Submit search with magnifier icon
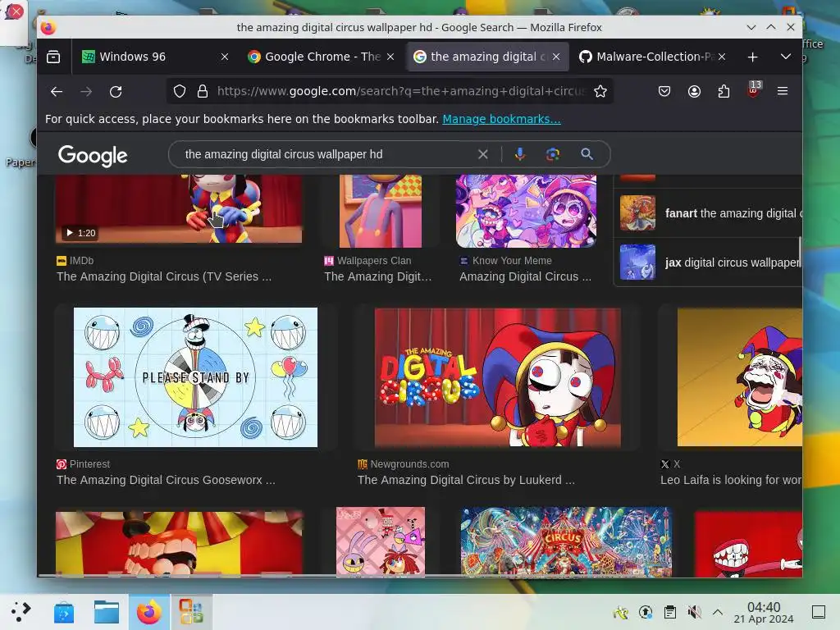Screen dimensions: 840x630 (587, 154)
